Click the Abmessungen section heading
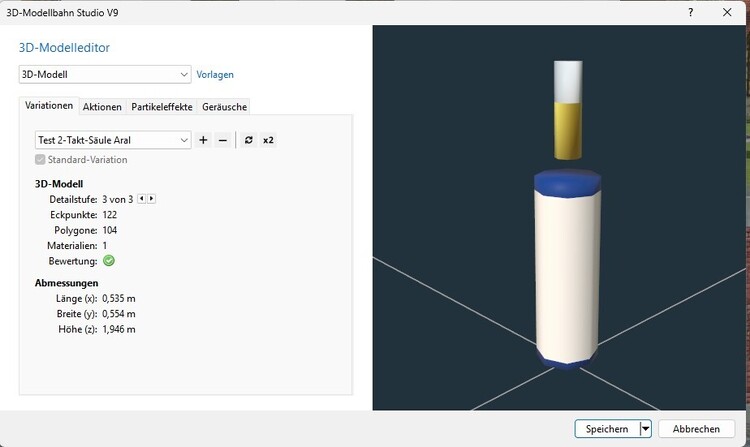 point(66,283)
